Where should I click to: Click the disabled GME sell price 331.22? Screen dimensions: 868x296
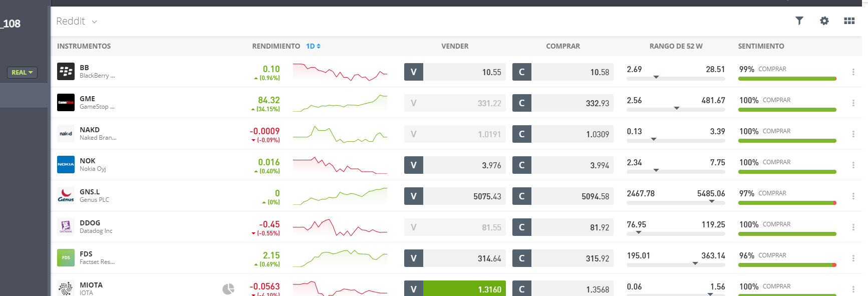[455, 103]
